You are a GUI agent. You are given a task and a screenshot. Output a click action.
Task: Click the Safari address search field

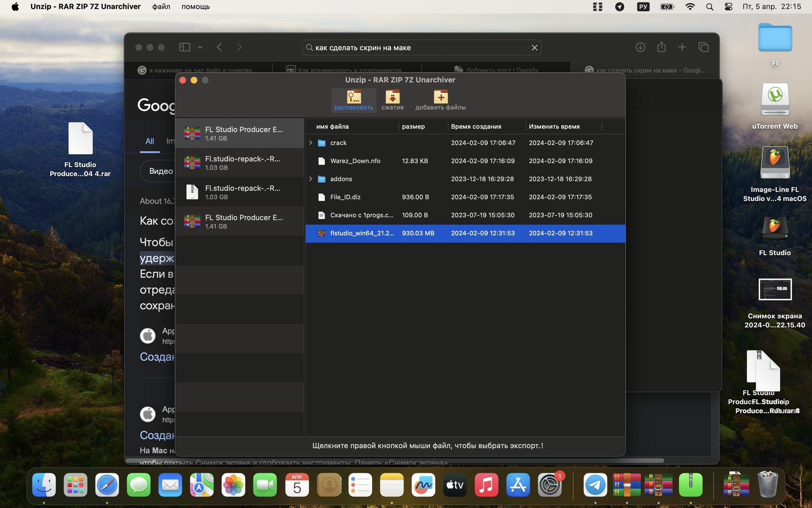[421, 48]
